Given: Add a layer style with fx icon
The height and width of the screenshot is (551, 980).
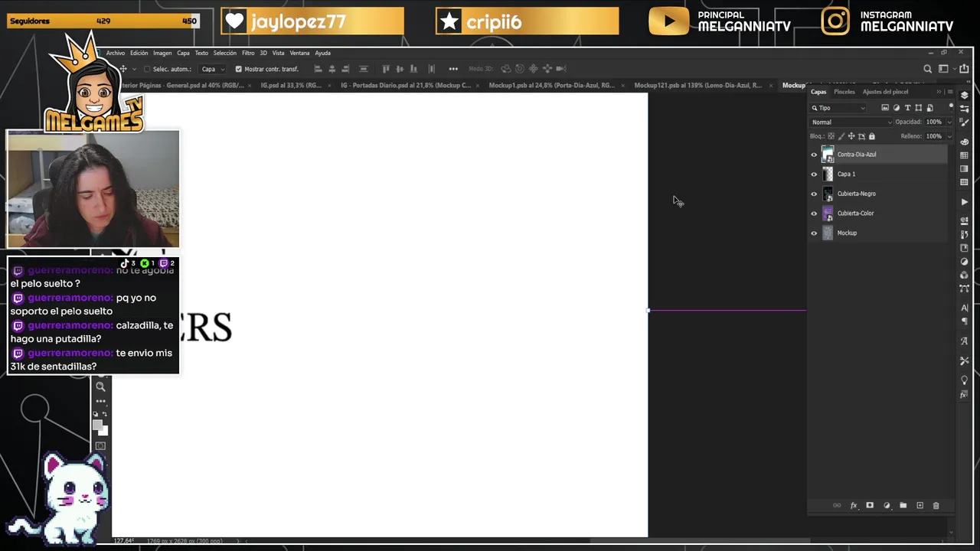Looking at the screenshot, I should tap(854, 506).
